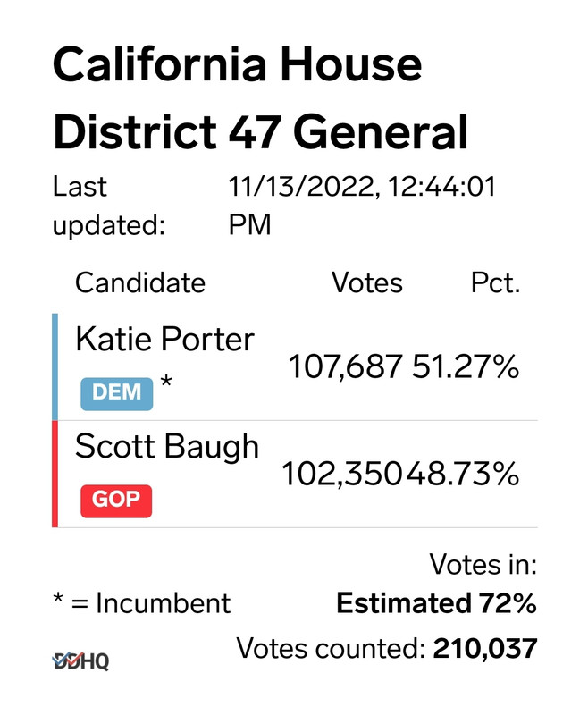Click the Votes counted 210,037 total

pos(387,648)
